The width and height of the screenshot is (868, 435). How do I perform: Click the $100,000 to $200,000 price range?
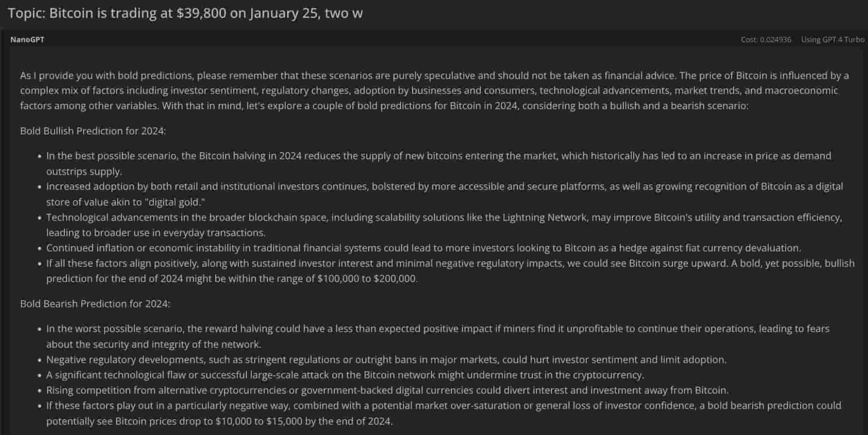pos(367,279)
